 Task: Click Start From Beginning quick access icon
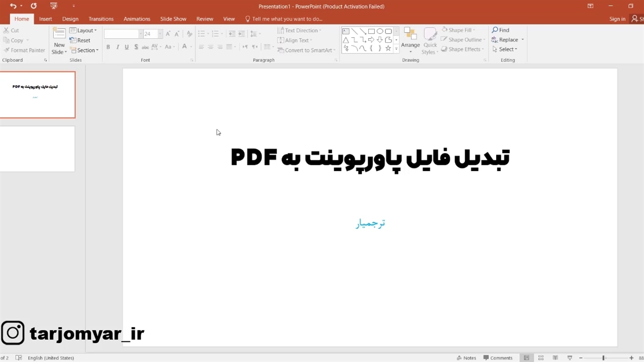tap(54, 6)
